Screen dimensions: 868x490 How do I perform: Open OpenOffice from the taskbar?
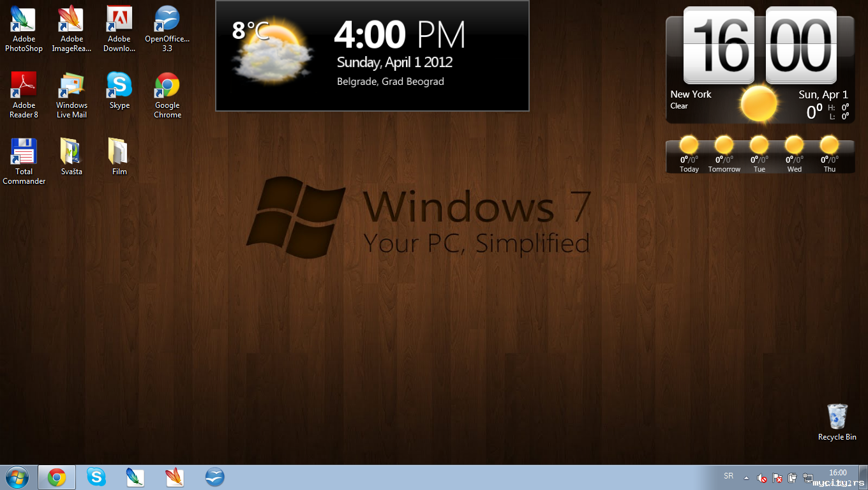coord(214,477)
